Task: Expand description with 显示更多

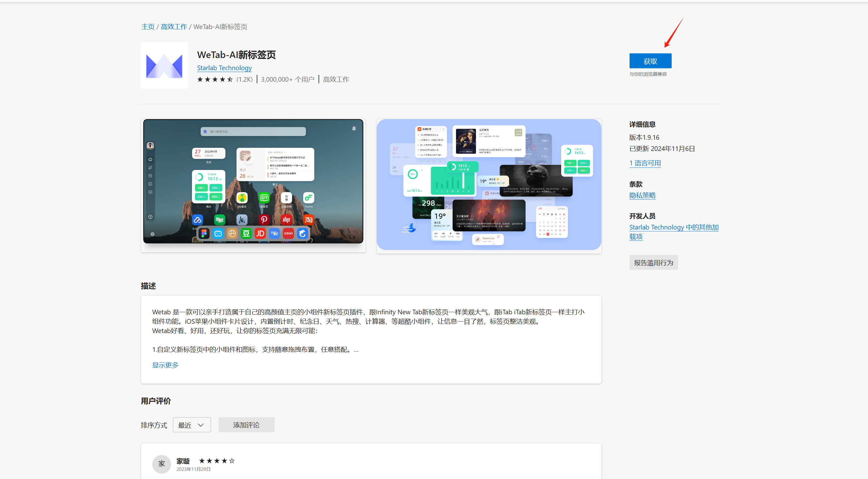Action: (165, 365)
